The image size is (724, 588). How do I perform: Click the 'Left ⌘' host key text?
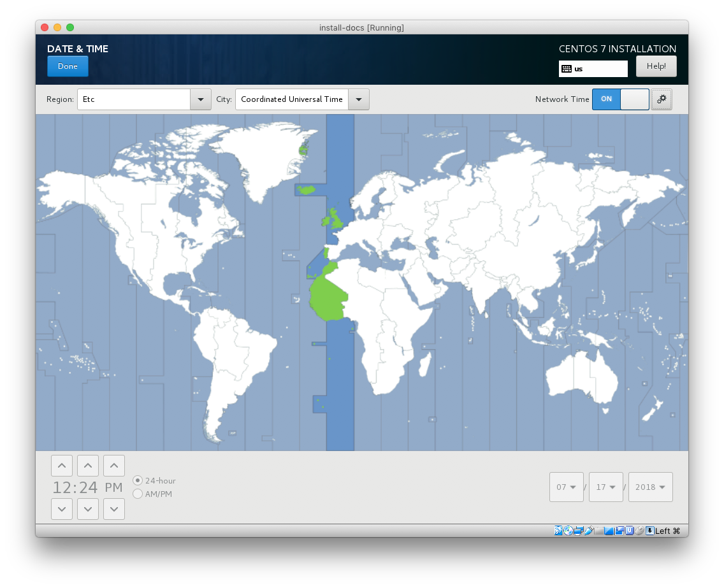[x=668, y=531]
